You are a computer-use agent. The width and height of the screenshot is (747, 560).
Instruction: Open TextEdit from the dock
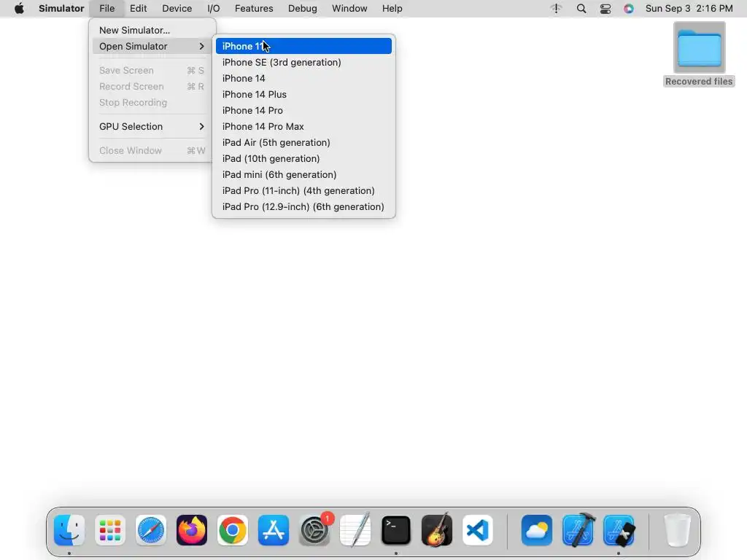click(x=355, y=530)
